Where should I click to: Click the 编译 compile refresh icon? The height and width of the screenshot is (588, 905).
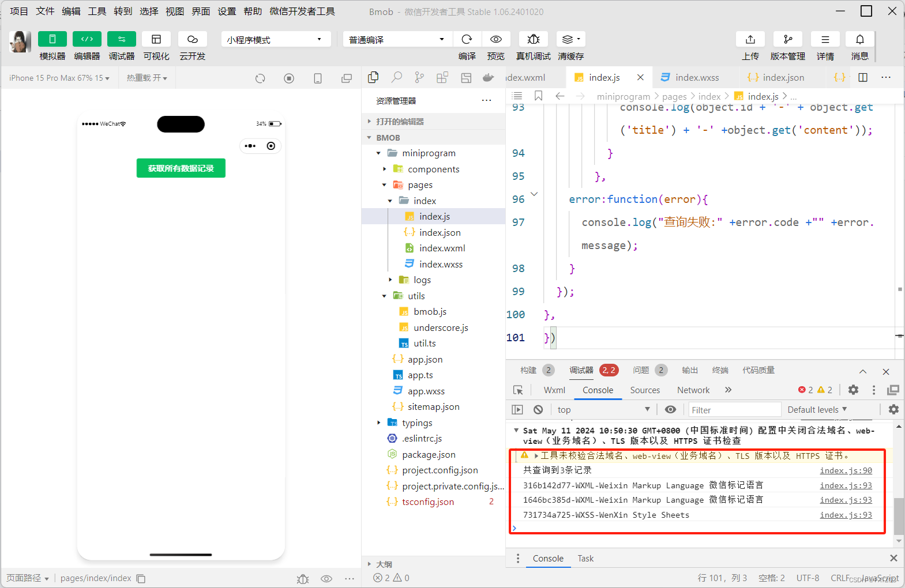click(467, 39)
